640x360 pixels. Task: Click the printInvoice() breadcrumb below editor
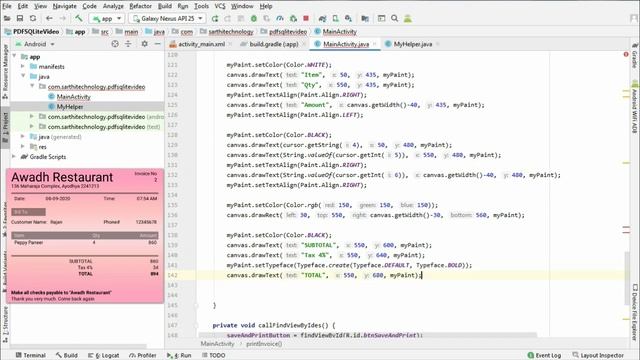264,344
